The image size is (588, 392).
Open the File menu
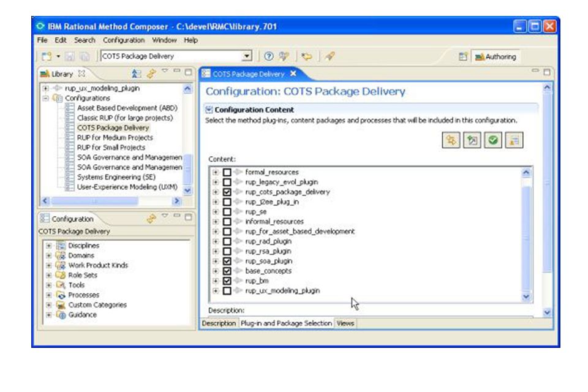tap(42, 40)
